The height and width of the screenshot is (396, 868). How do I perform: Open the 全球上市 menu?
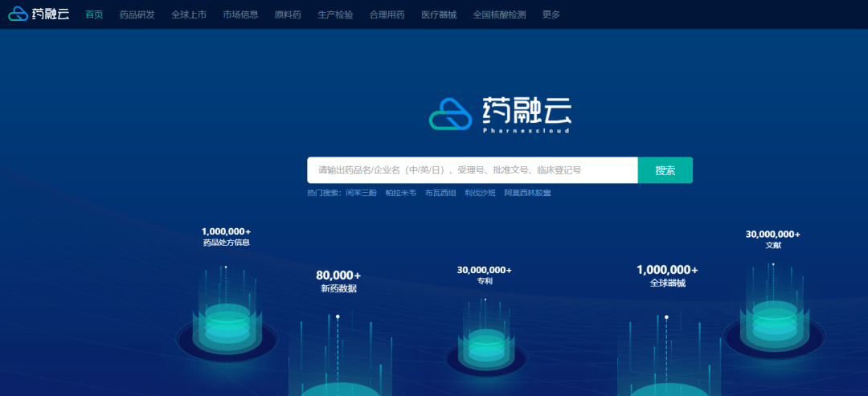[x=189, y=15]
